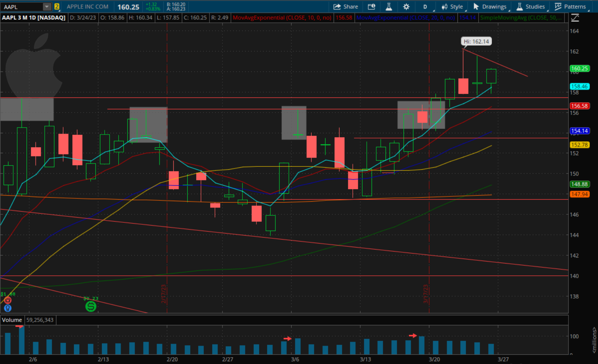Click the A: 160.23 ask quote
598x364 pixels.
(x=176, y=9)
